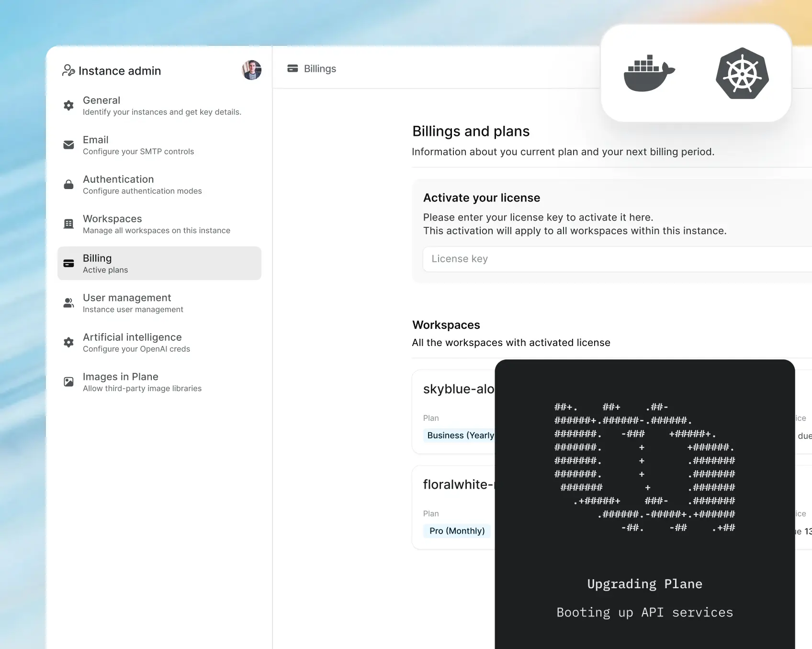Open Images in Plane settings
This screenshot has height=649, width=812.
pyautogui.click(x=159, y=382)
